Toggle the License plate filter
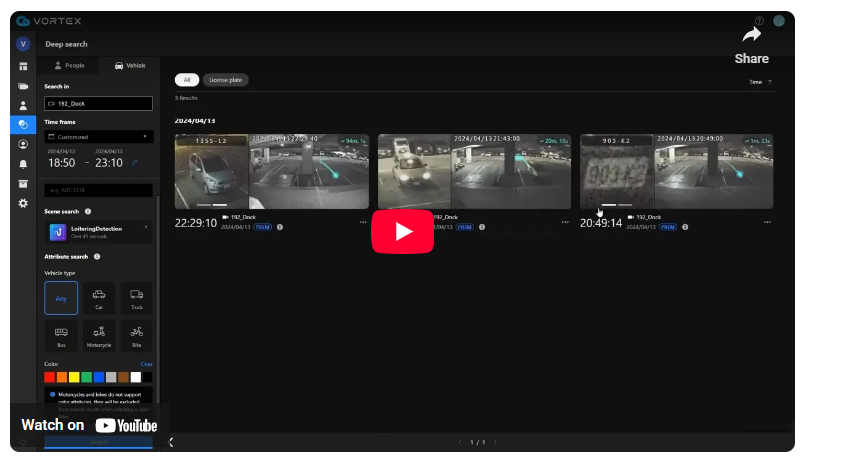Image resolution: width=868 pixels, height=475 pixels. 226,80
